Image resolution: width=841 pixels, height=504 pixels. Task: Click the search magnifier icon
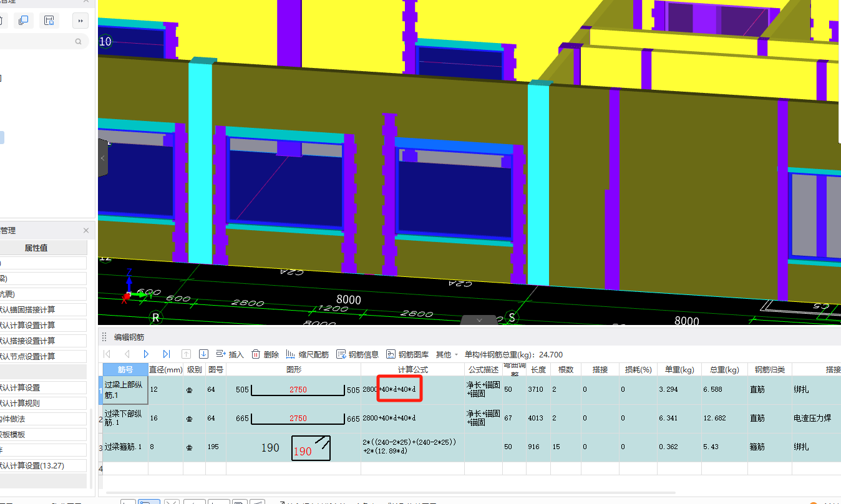coord(79,42)
